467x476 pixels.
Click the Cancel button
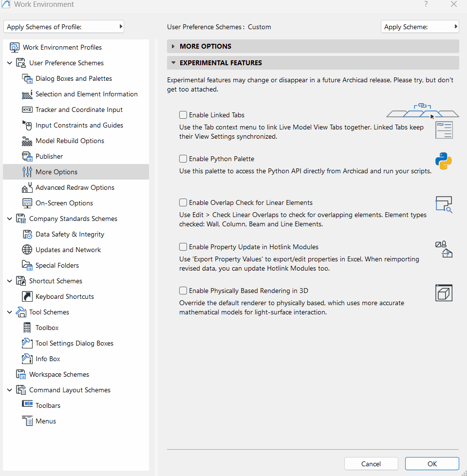pyautogui.click(x=371, y=463)
